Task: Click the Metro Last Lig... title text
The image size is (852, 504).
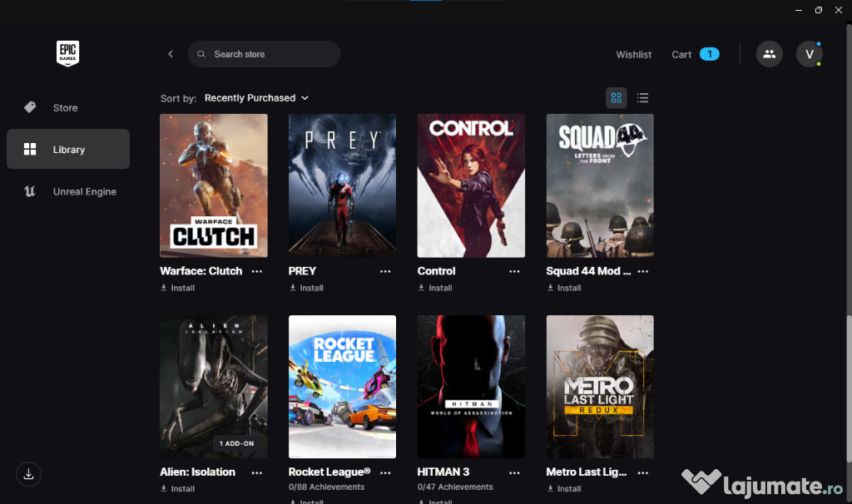Action: pos(587,472)
